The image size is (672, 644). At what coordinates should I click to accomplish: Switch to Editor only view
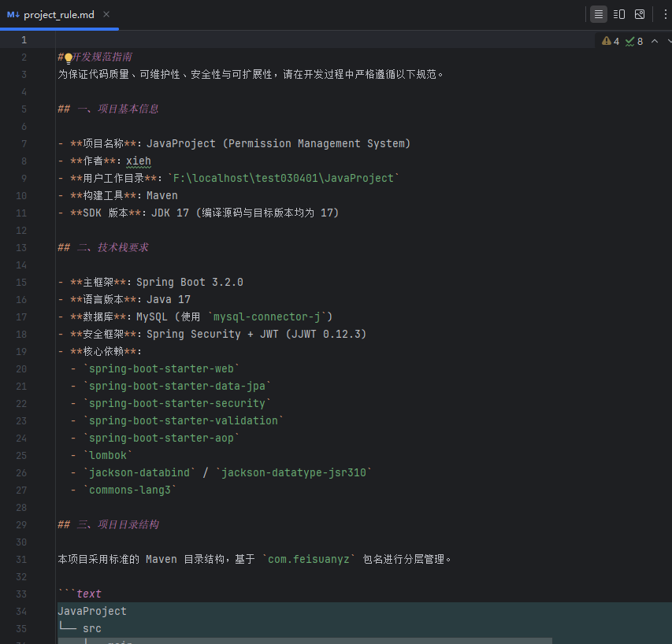[599, 14]
